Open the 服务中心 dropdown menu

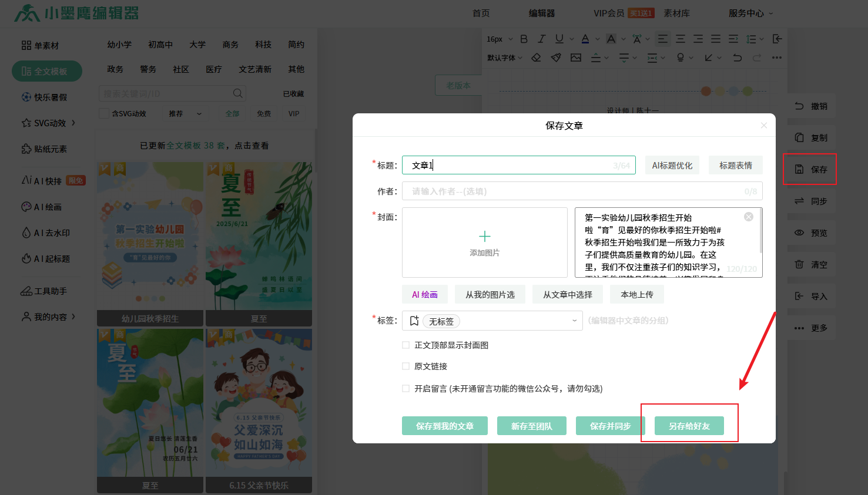(751, 13)
